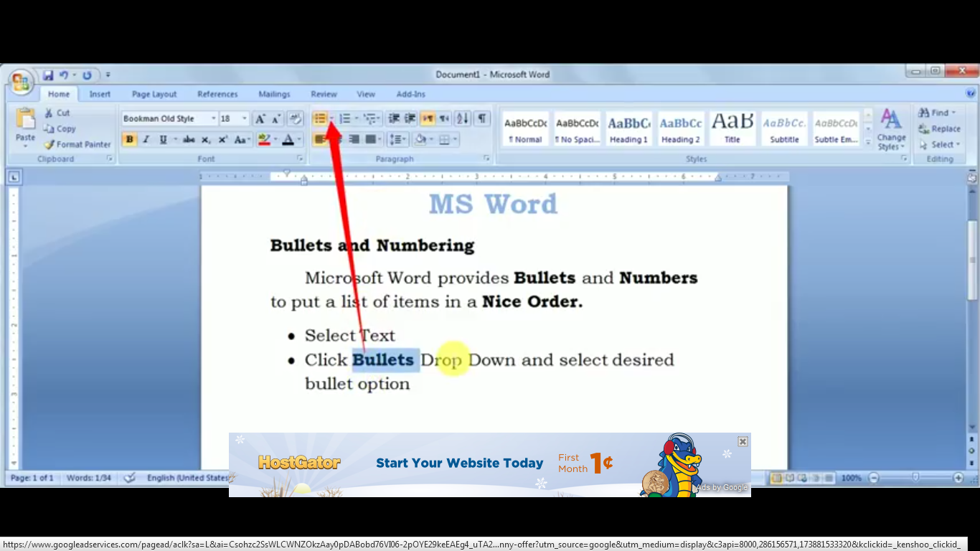Apply the Heading 1 style

tap(629, 129)
